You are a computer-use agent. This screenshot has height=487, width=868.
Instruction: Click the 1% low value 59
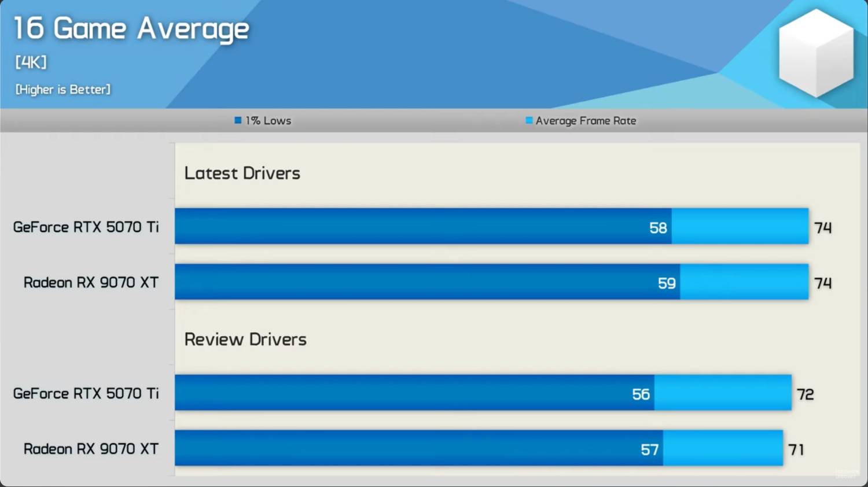(x=667, y=283)
